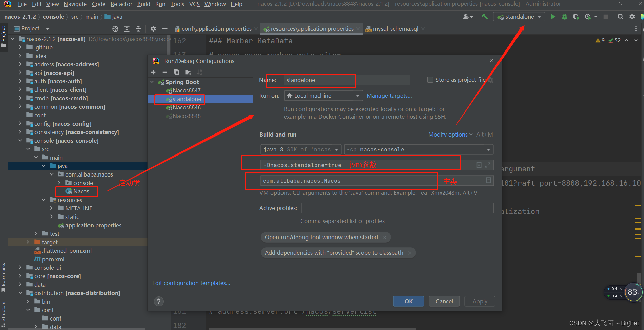Hide the Project tool window
The image size is (644, 330).
pyautogui.click(x=164, y=29)
